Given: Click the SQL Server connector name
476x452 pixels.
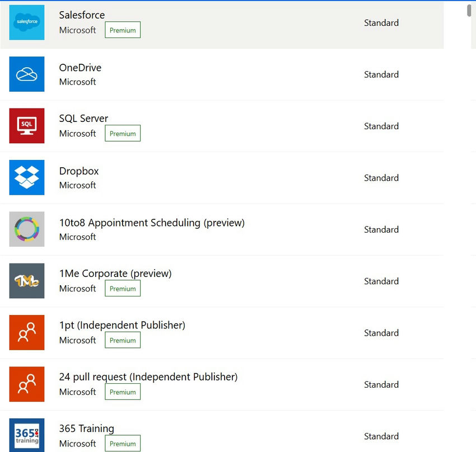Looking at the screenshot, I should (x=83, y=119).
